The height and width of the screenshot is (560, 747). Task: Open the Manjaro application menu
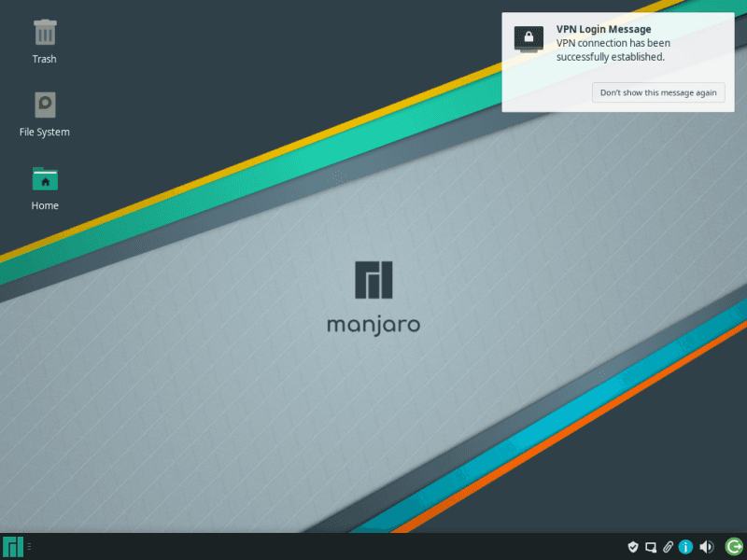pyautogui.click(x=14, y=547)
